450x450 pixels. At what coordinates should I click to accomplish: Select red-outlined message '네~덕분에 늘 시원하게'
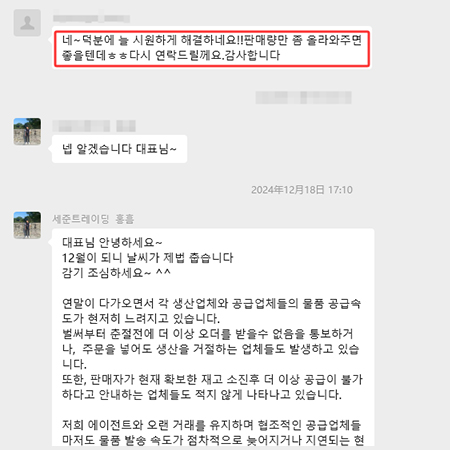[212, 48]
